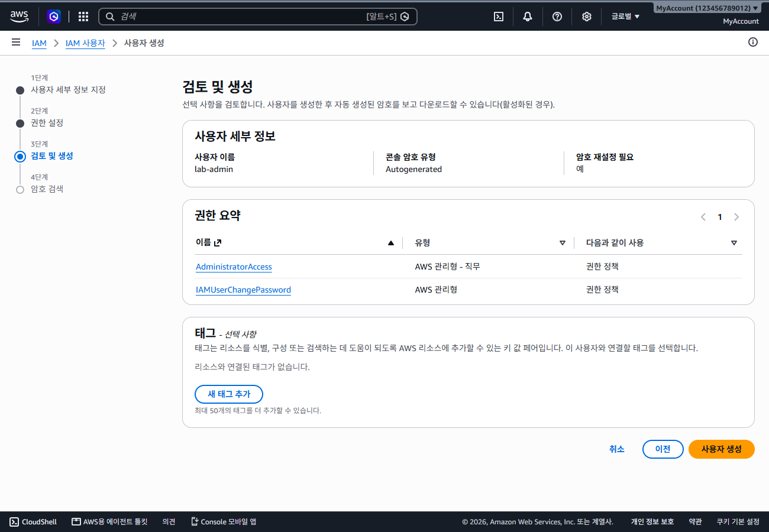Open the Amazon Q assistant icon
The width and height of the screenshot is (769, 532).
click(54, 17)
